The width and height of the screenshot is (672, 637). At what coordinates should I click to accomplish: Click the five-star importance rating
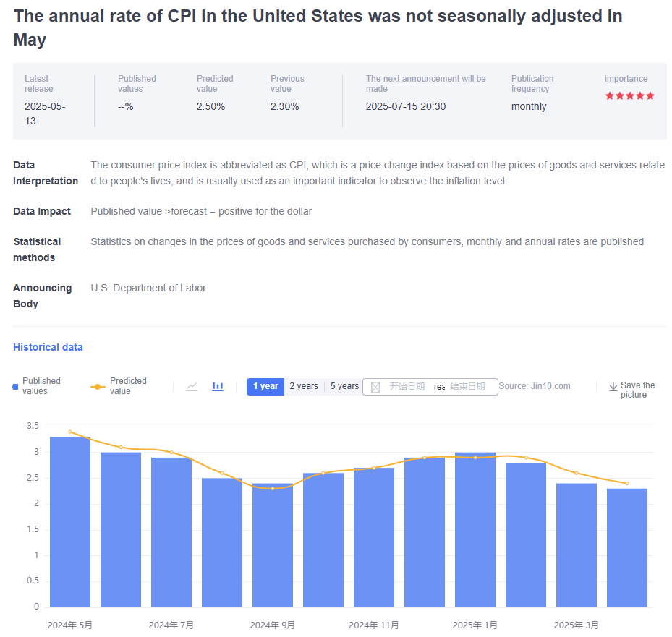click(x=629, y=95)
